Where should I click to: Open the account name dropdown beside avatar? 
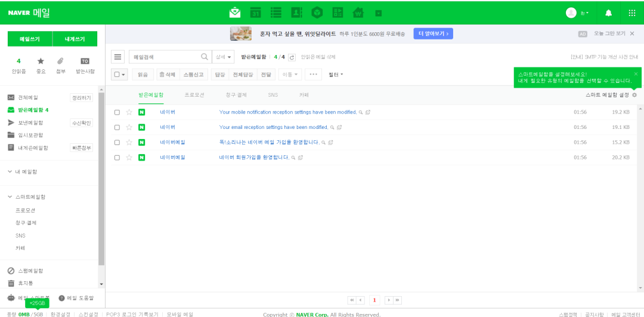click(584, 13)
